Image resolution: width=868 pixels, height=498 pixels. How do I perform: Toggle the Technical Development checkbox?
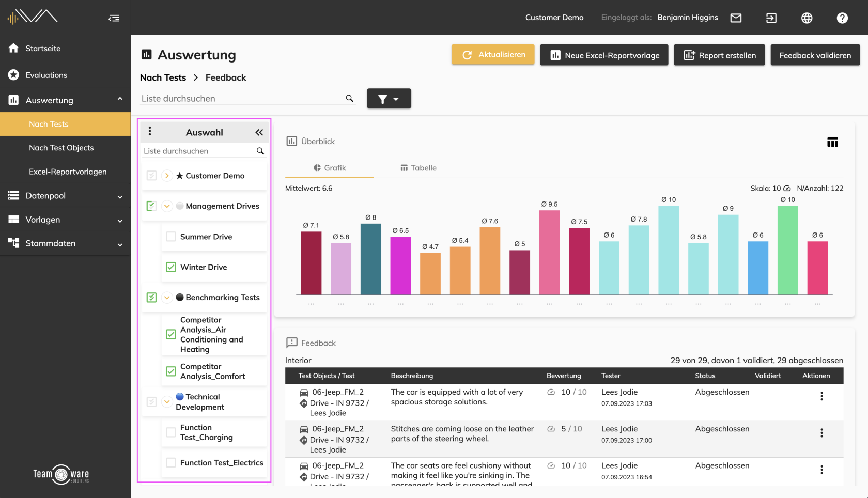[151, 401]
